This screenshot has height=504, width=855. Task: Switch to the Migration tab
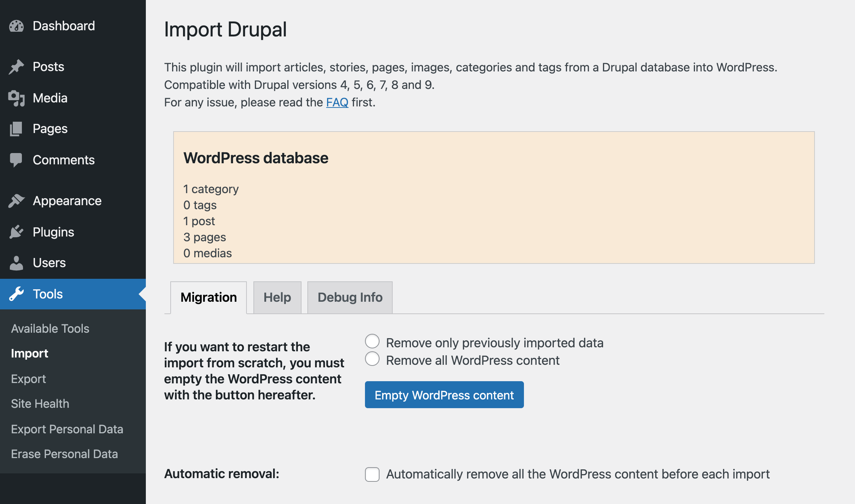point(209,297)
